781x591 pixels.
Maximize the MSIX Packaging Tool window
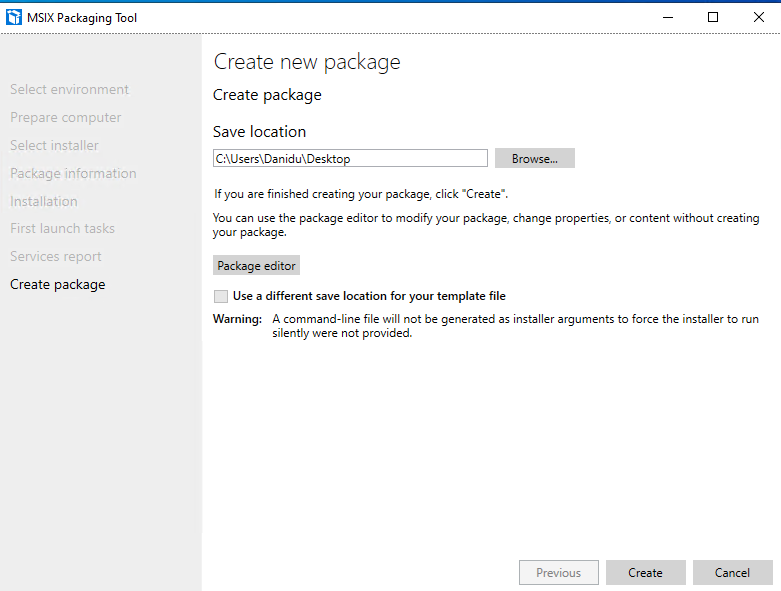(x=713, y=17)
